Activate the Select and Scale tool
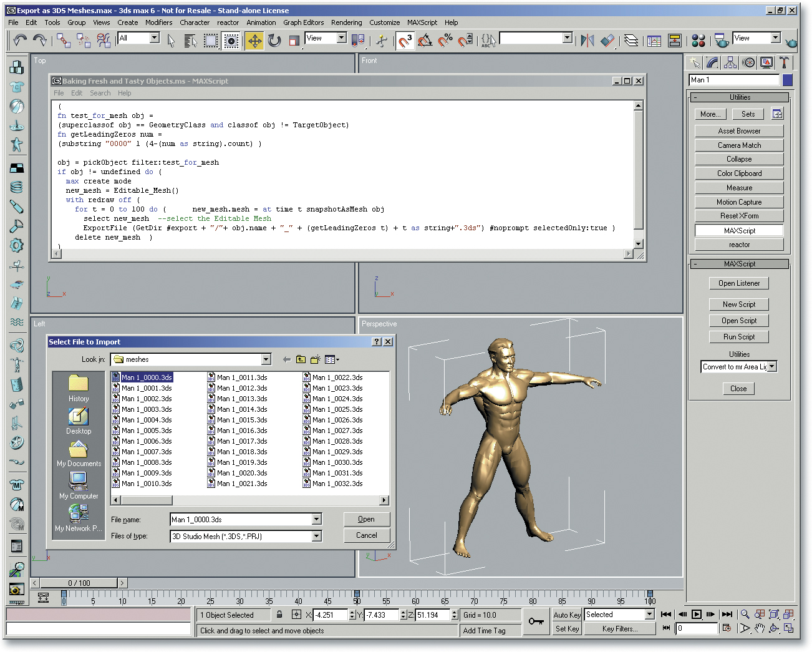The width and height of the screenshot is (812, 652). (294, 41)
